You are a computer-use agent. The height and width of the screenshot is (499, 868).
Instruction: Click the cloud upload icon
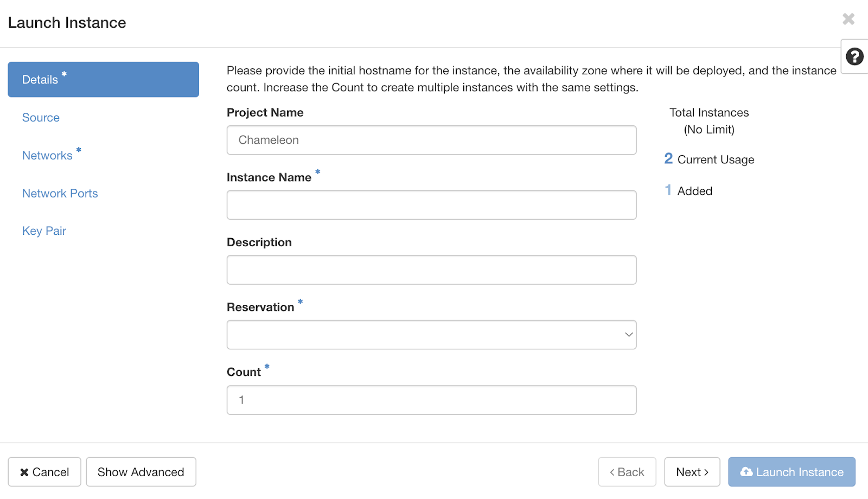click(746, 472)
